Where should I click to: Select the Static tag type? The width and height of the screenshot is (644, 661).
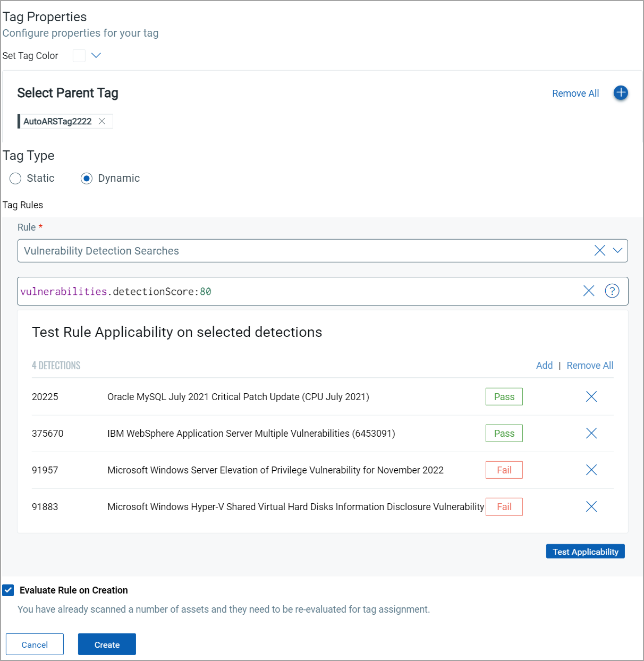click(x=15, y=179)
